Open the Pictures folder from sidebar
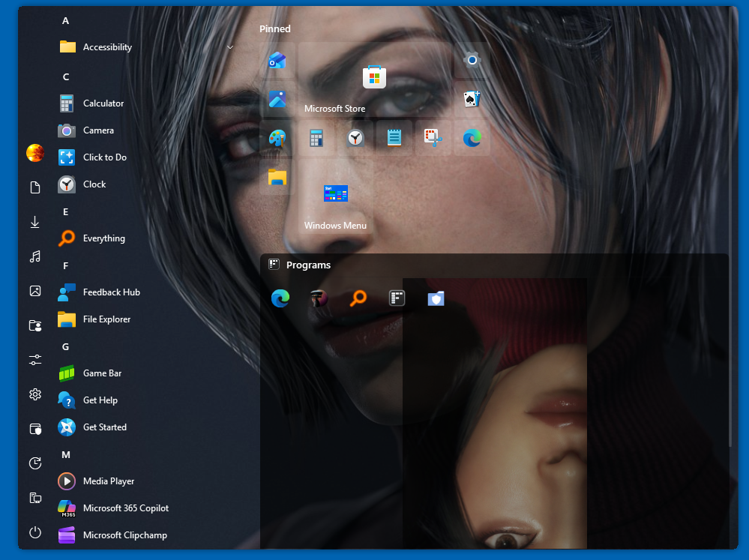The image size is (749, 560). pyautogui.click(x=35, y=291)
